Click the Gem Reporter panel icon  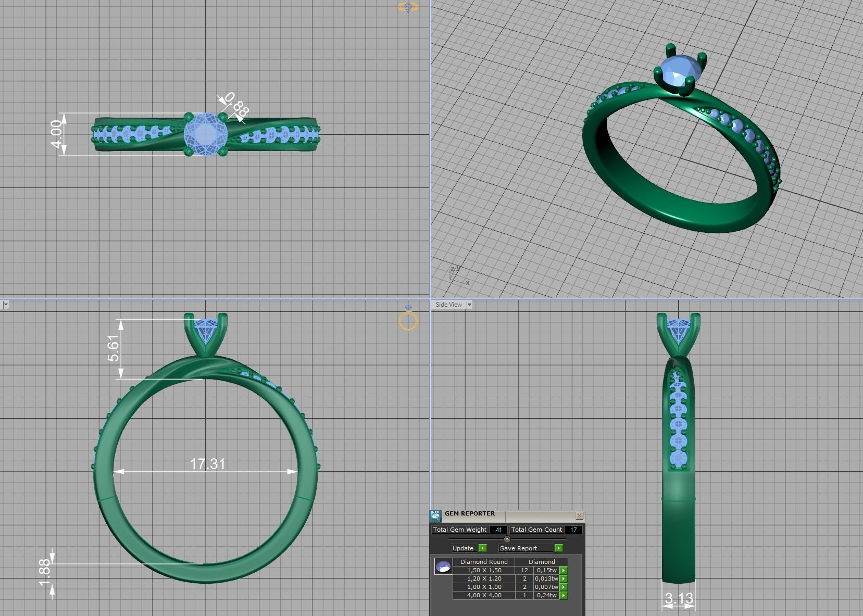point(435,516)
